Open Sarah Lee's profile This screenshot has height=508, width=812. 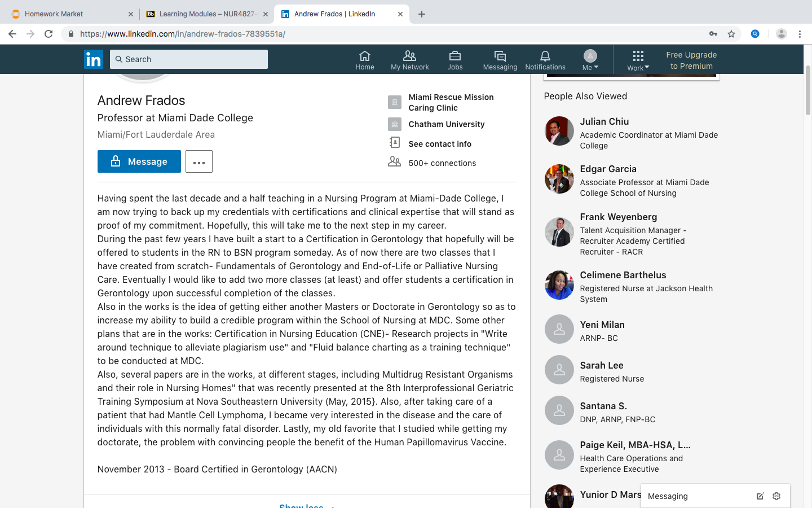602,365
